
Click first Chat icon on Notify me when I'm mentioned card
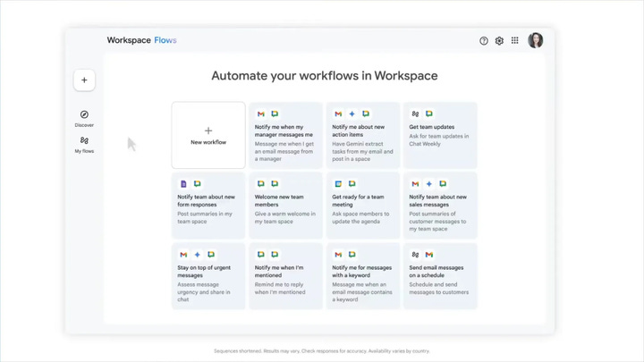[x=261, y=255]
